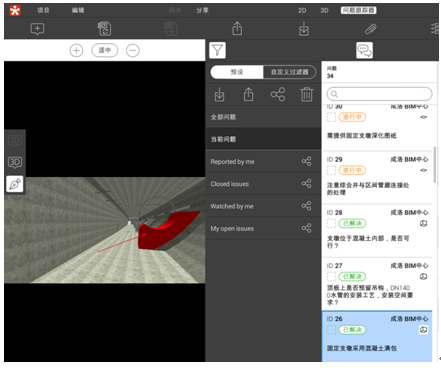
Task: Tick the dashed selection box on issue ID 29
Action: point(331,170)
